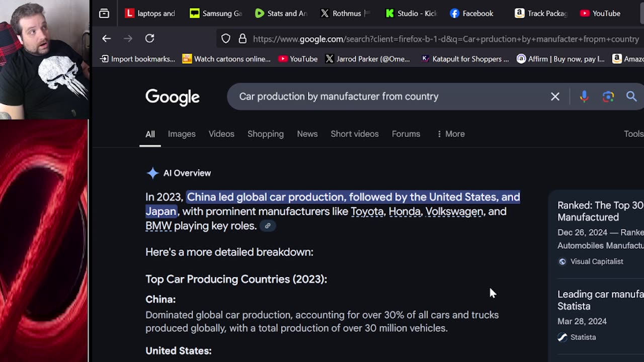This screenshot has height=362, width=644.
Task: Switch to News results
Action: pos(307,134)
